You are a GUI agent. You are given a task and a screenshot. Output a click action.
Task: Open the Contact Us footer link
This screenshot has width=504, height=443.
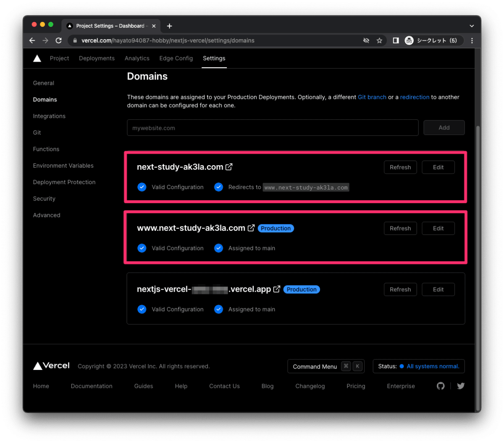pyautogui.click(x=225, y=386)
